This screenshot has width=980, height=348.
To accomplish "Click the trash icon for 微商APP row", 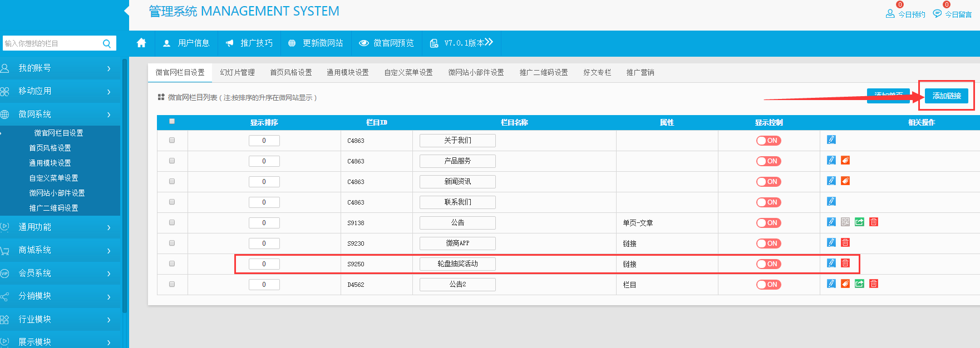I will coord(845,242).
